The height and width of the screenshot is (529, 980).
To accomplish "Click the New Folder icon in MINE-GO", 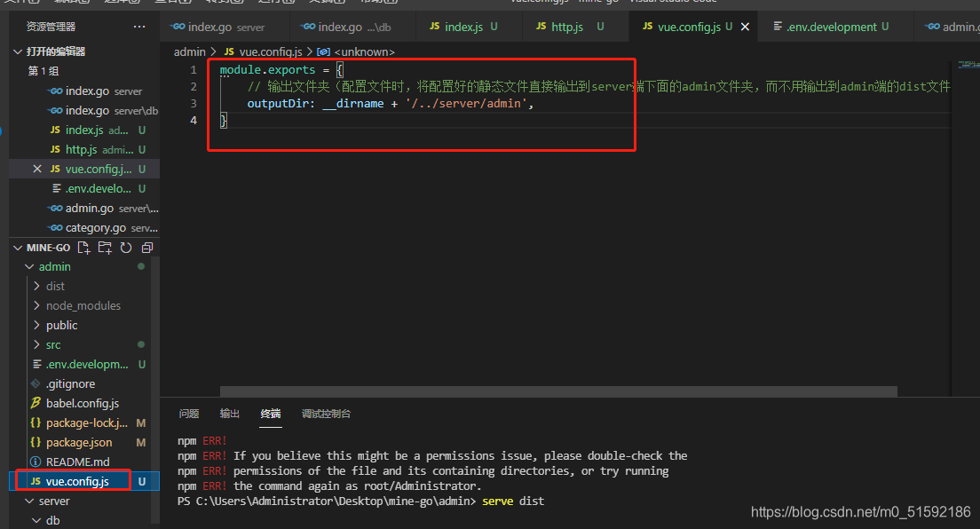I will (105, 248).
